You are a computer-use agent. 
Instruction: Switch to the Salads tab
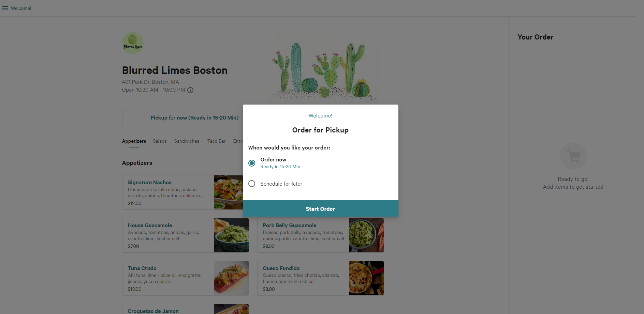tap(160, 141)
